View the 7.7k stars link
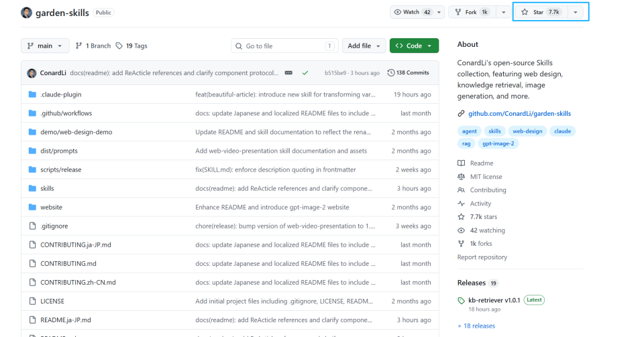The width and height of the screenshot is (644, 337). 484,217
